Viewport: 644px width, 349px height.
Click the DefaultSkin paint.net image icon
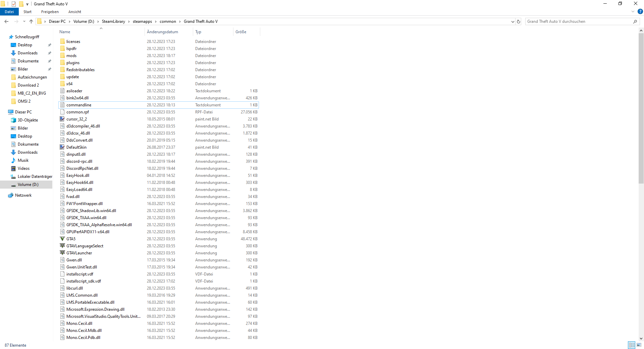point(62,147)
